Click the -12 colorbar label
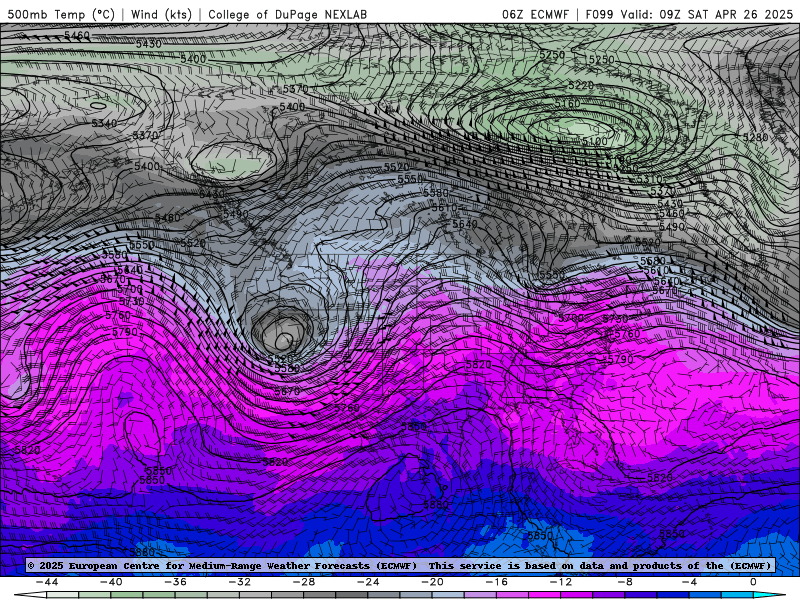 [x=561, y=582]
